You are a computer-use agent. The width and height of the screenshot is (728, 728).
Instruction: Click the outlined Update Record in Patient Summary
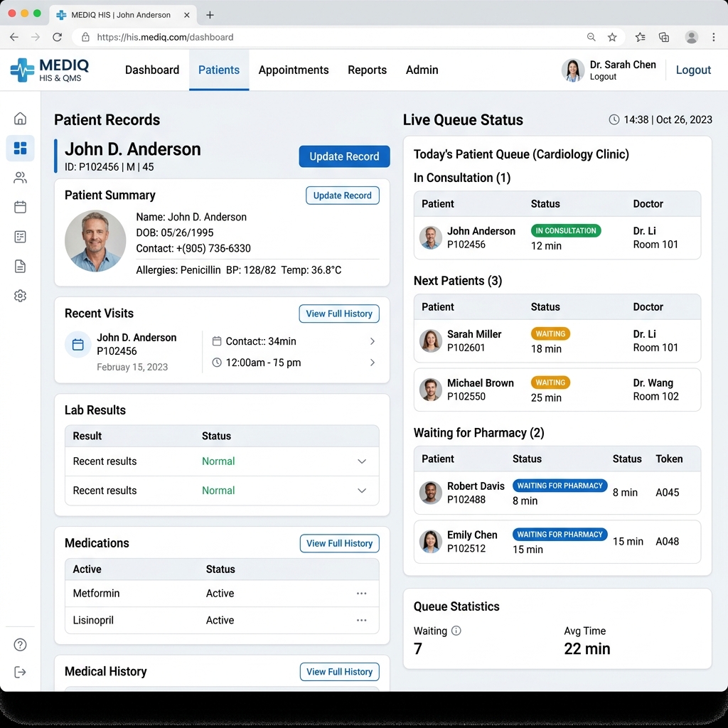(x=342, y=196)
